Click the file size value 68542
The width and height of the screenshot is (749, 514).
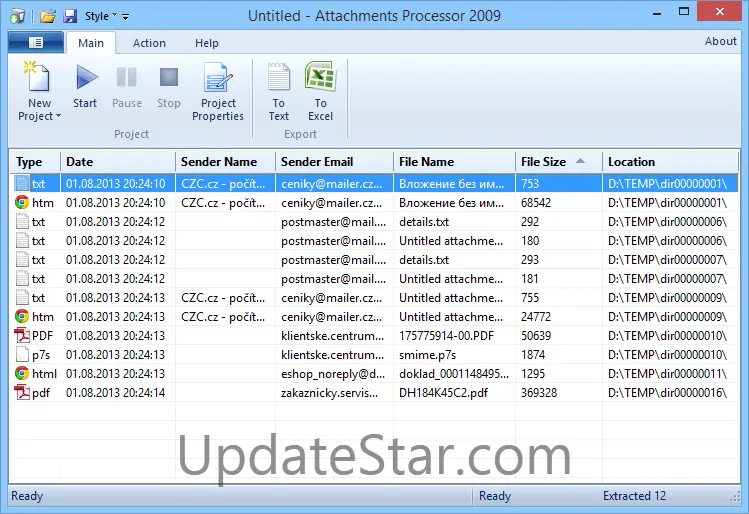point(536,203)
